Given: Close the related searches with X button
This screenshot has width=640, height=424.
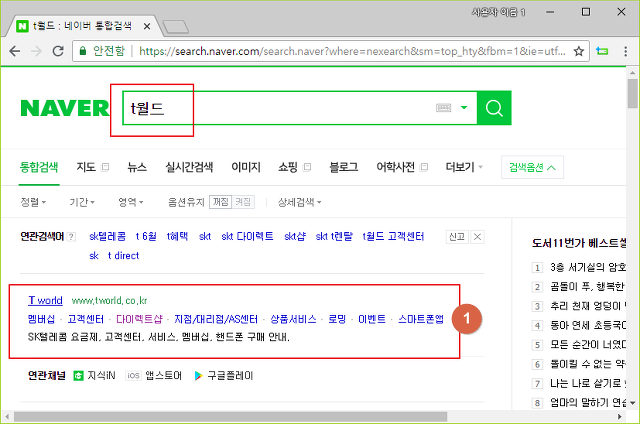Looking at the screenshot, I should (477, 237).
